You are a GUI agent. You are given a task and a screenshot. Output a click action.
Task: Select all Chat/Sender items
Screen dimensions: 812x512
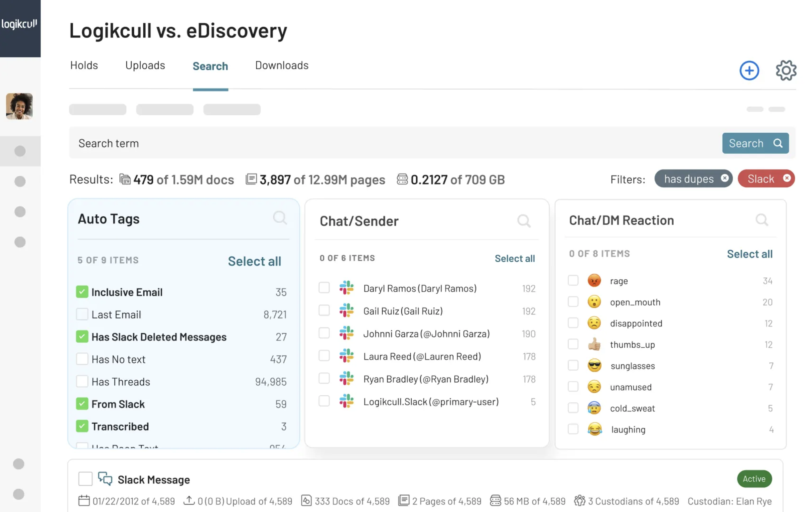515,259
